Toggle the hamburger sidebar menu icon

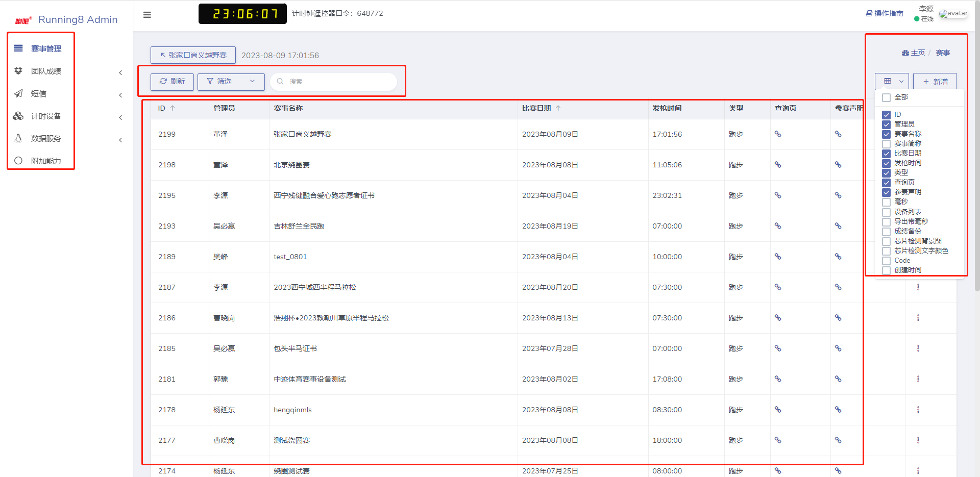[147, 15]
